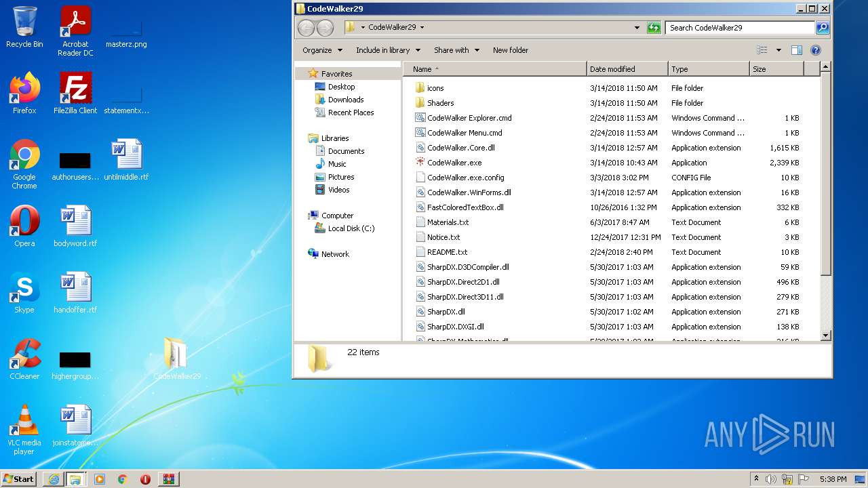Image resolution: width=868 pixels, height=488 pixels.
Task: Open Local Disk (C:)
Action: click(351, 228)
